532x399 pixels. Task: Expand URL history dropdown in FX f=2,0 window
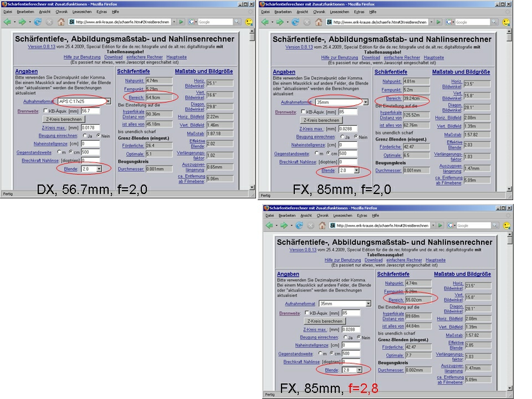click(432, 22)
